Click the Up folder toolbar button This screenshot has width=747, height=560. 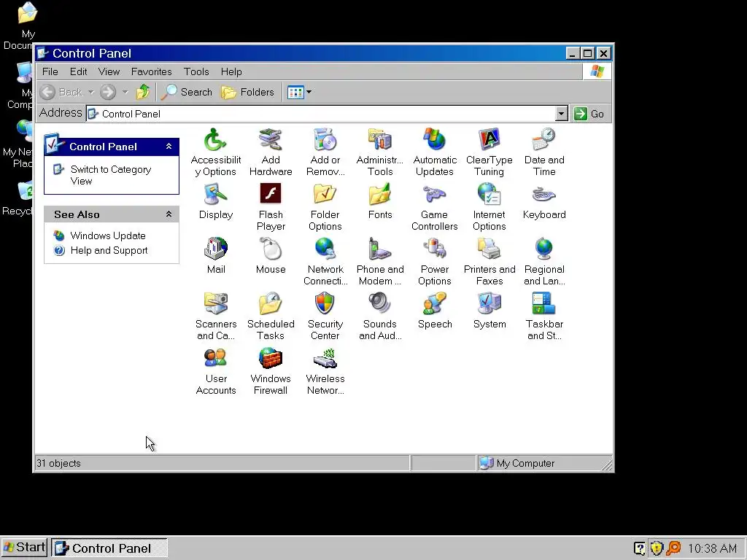coord(142,92)
